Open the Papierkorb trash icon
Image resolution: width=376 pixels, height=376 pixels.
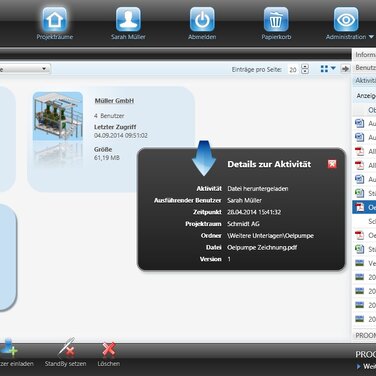coord(276,19)
